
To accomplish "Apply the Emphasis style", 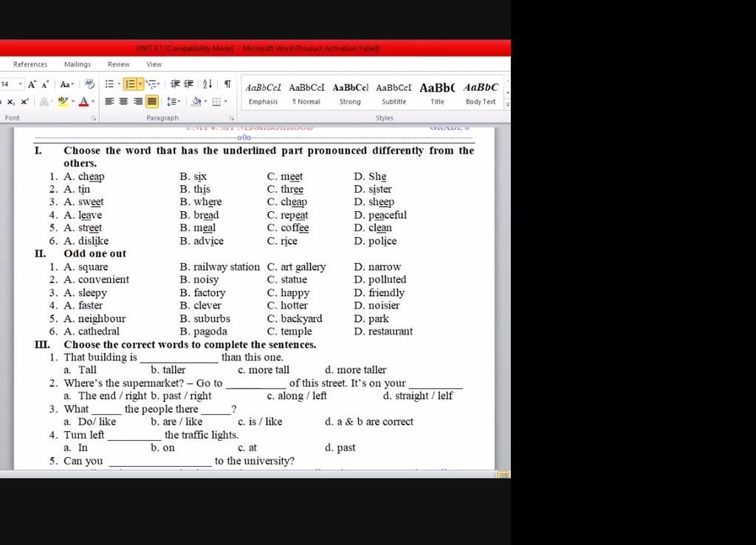I will point(264,94).
